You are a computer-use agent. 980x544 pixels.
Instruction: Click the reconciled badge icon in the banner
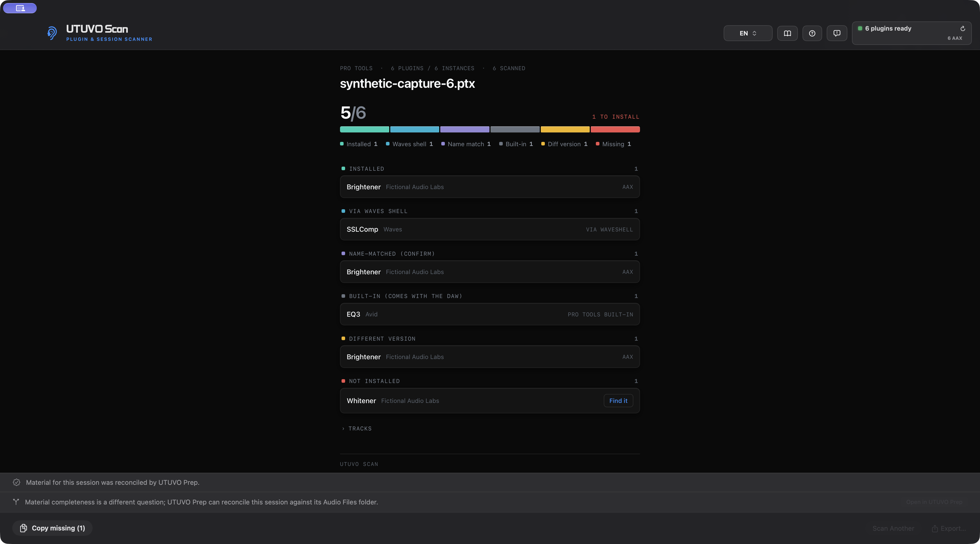pyautogui.click(x=16, y=482)
